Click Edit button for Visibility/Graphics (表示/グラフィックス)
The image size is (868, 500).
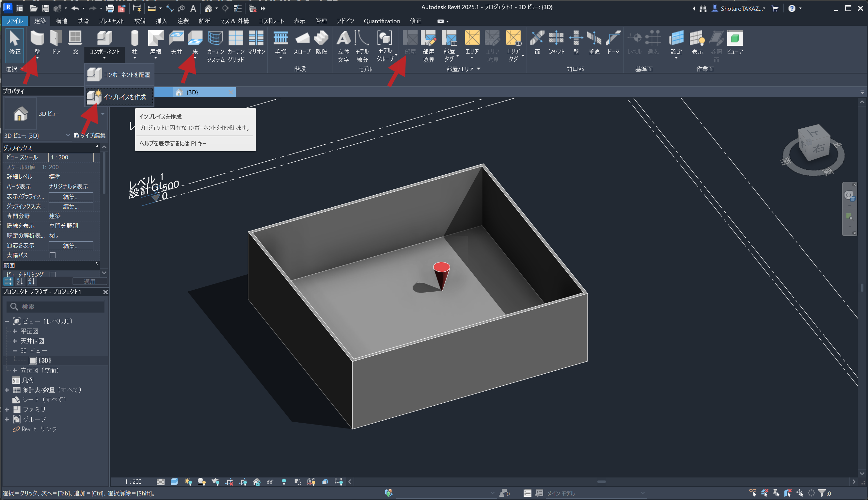click(x=71, y=197)
